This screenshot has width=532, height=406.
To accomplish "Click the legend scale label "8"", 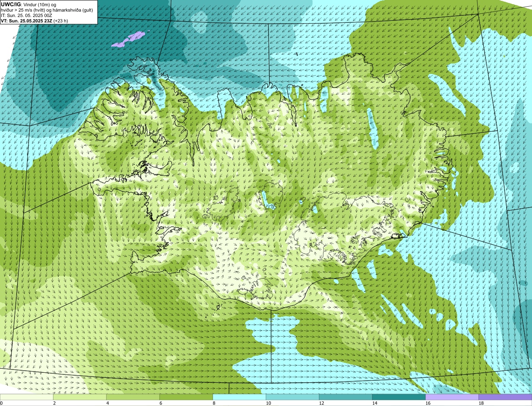I will pos(214,403).
